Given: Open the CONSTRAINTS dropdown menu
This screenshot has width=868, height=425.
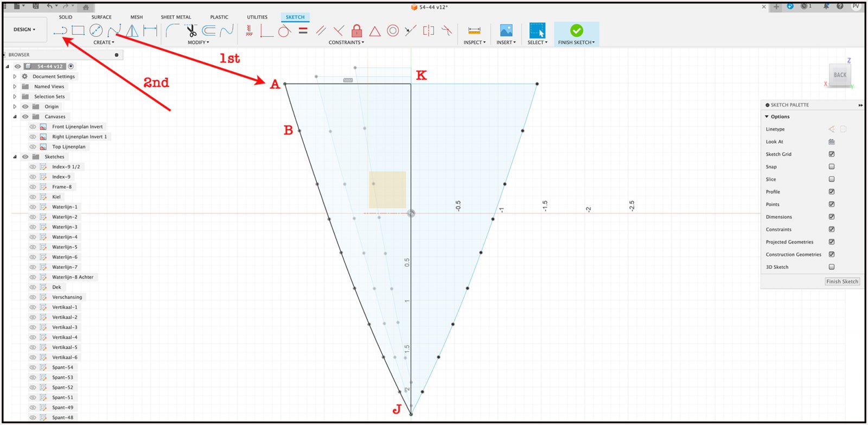Looking at the screenshot, I should tap(346, 42).
